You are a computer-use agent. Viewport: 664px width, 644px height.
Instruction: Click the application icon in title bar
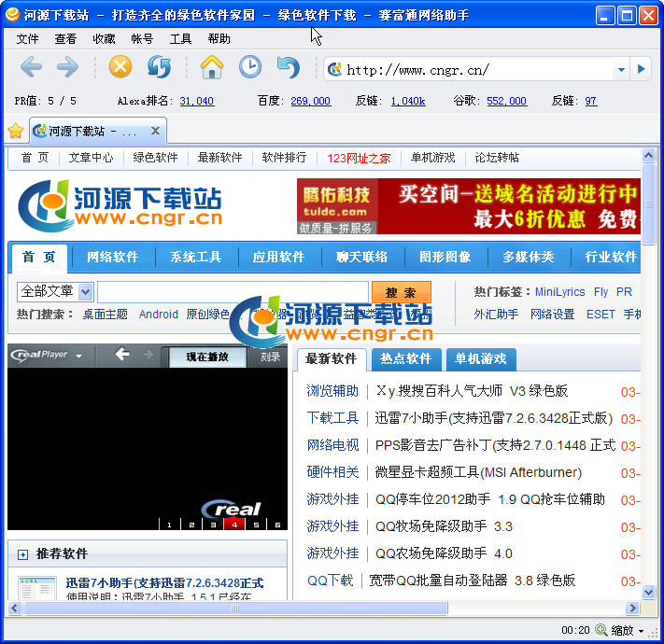[12, 14]
